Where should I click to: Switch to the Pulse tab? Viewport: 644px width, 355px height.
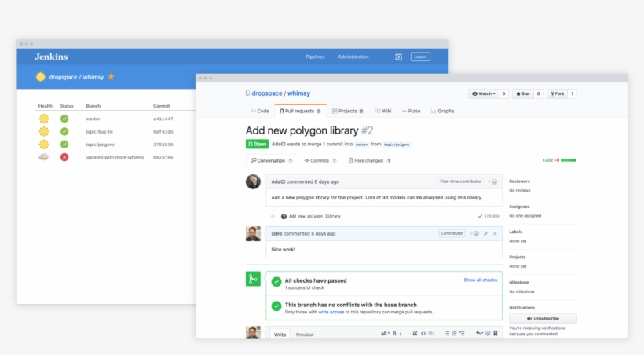411,111
